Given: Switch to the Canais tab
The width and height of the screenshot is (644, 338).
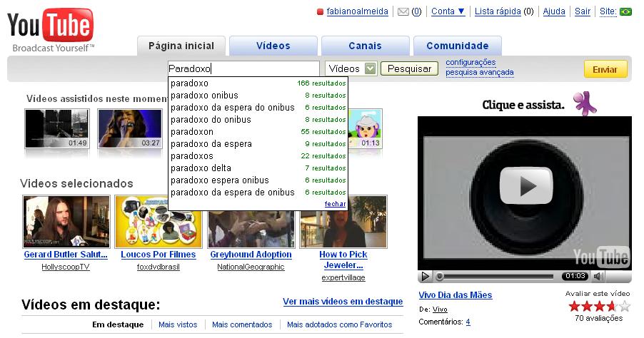Looking at the screenshot, I should pos(365,46).
